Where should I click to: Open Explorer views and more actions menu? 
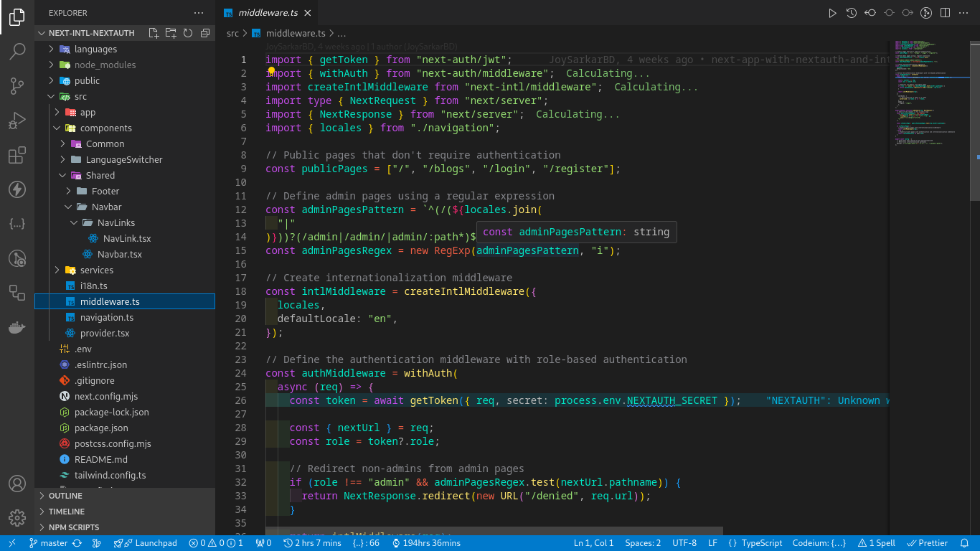click(199, 13)
